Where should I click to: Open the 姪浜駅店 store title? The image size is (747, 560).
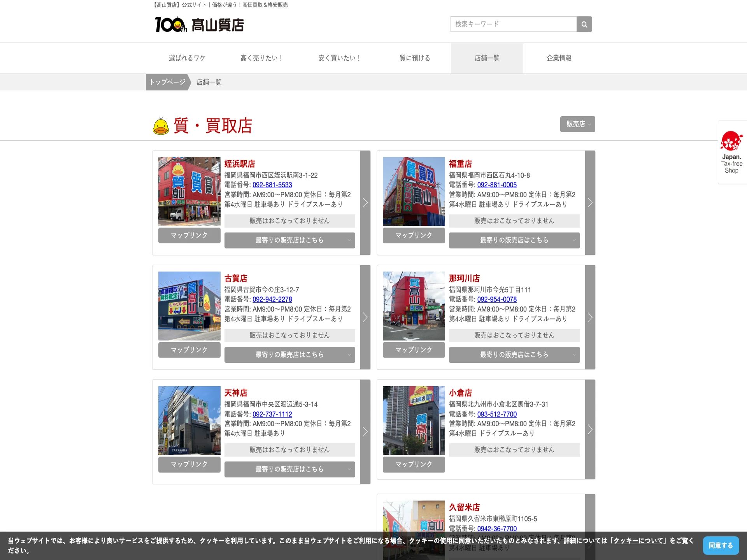(240, 164)
